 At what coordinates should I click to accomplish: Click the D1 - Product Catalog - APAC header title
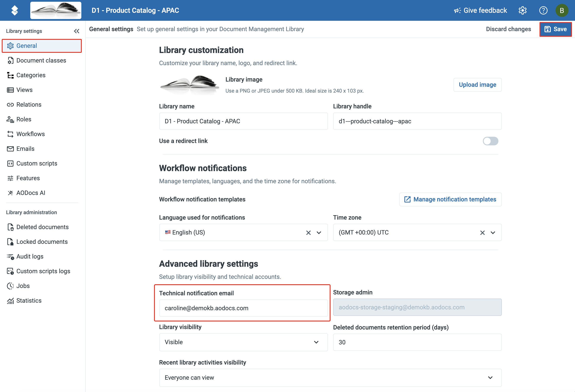[135, 10]
